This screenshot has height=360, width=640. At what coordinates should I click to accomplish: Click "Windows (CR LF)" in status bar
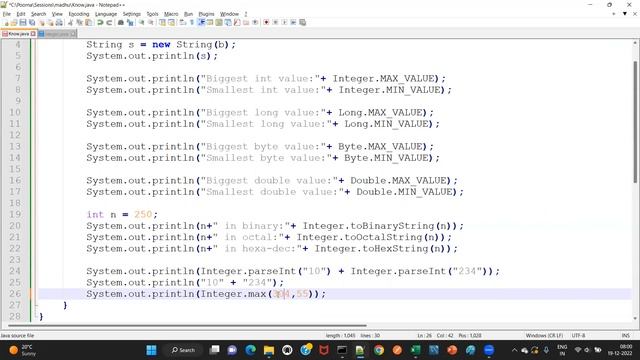tap(544, 336)
